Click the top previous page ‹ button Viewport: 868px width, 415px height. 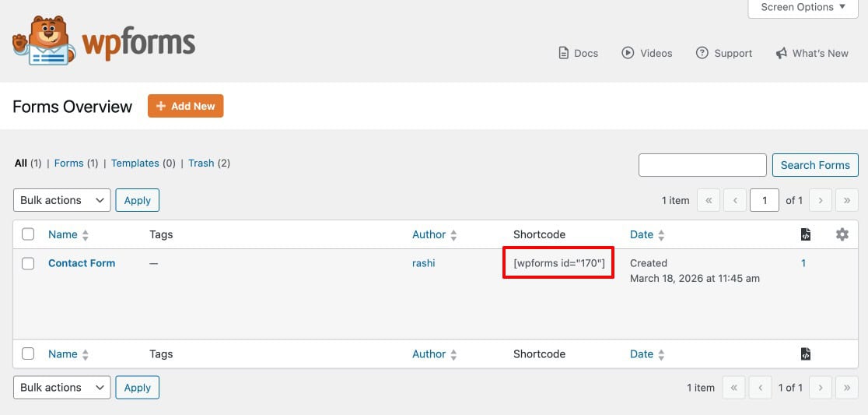click(x=735, y=200)
